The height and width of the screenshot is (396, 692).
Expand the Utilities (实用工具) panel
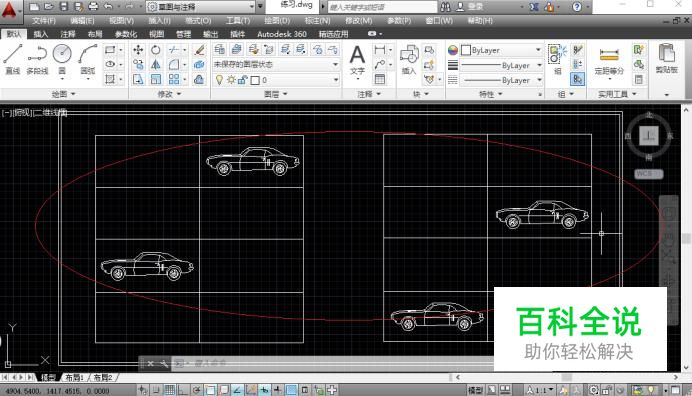click(x=617, y=94)
